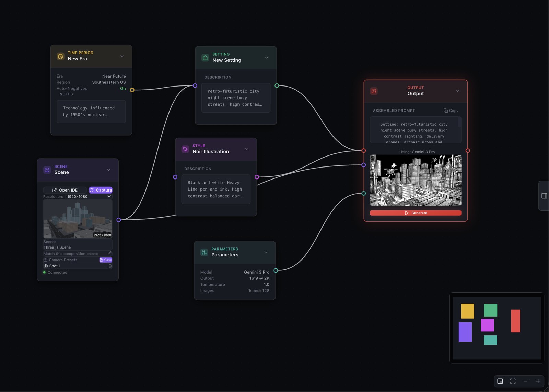Click the Images value 1seed: 128

259,291
